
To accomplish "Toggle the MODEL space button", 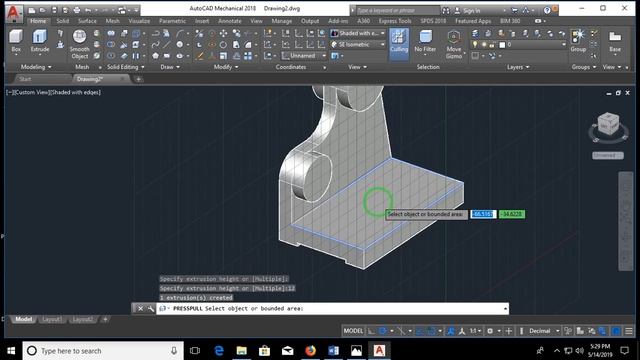I will (353, 331).
